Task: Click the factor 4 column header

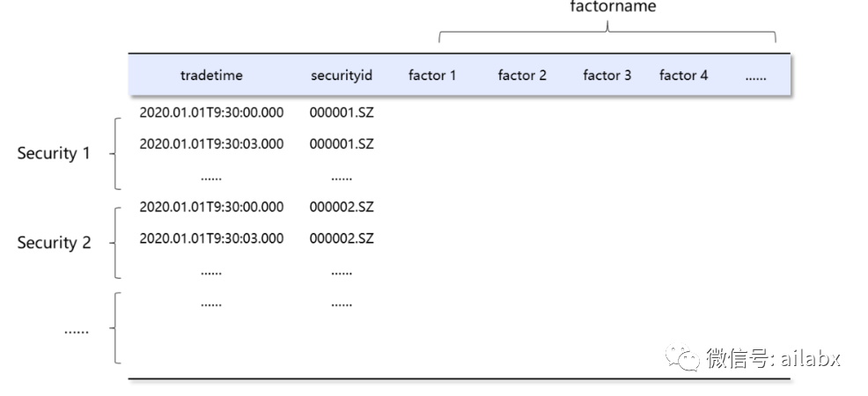Action: pos(684,75)
